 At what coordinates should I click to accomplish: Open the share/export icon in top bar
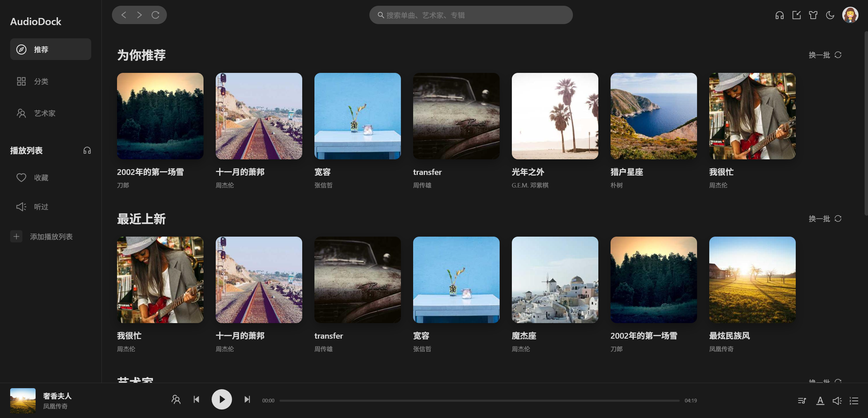coord(796,15)
